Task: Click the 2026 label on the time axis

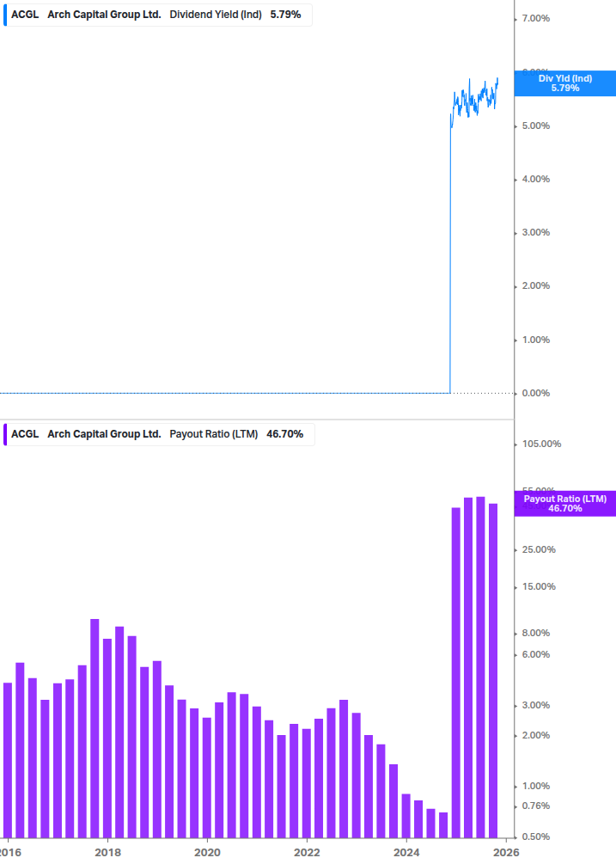Action: coord(506,853)
